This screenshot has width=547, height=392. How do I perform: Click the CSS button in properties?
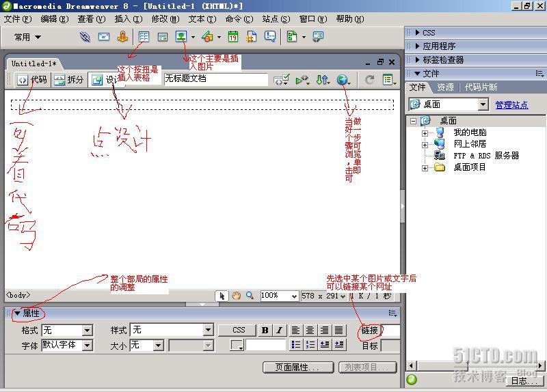[x=239, y=330]
